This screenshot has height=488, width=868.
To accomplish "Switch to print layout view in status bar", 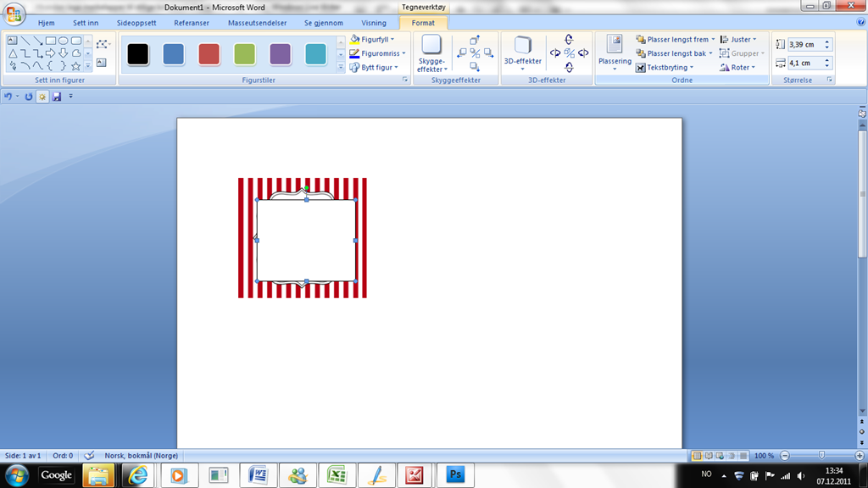I will point(697,456).
